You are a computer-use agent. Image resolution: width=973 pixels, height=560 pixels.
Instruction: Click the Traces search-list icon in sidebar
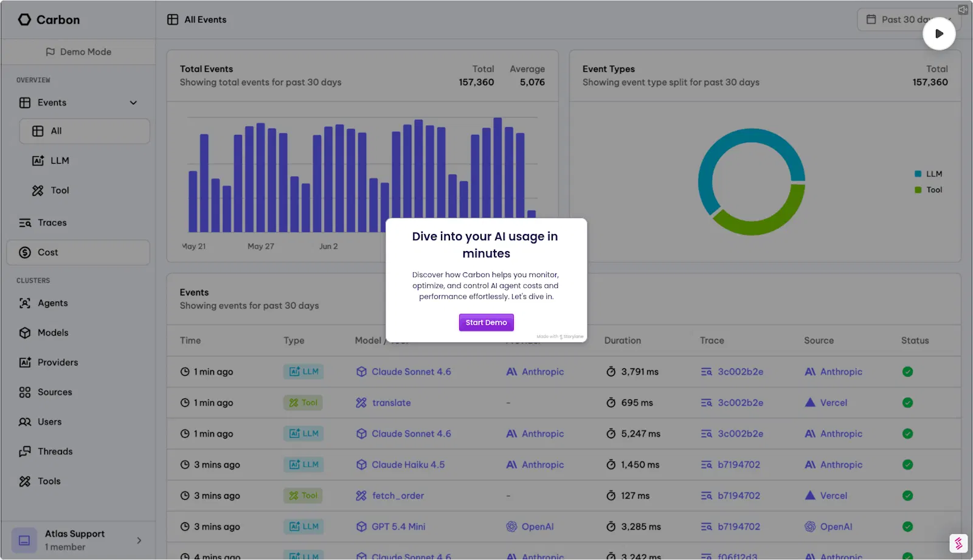coord(25,223)
